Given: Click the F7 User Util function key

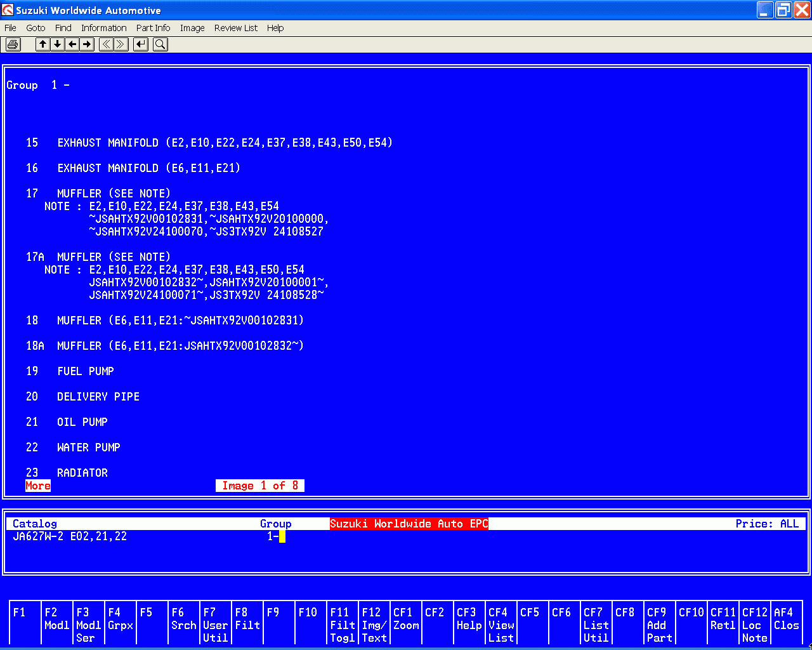Looking at the screenshot, I should tap(216, 623).
